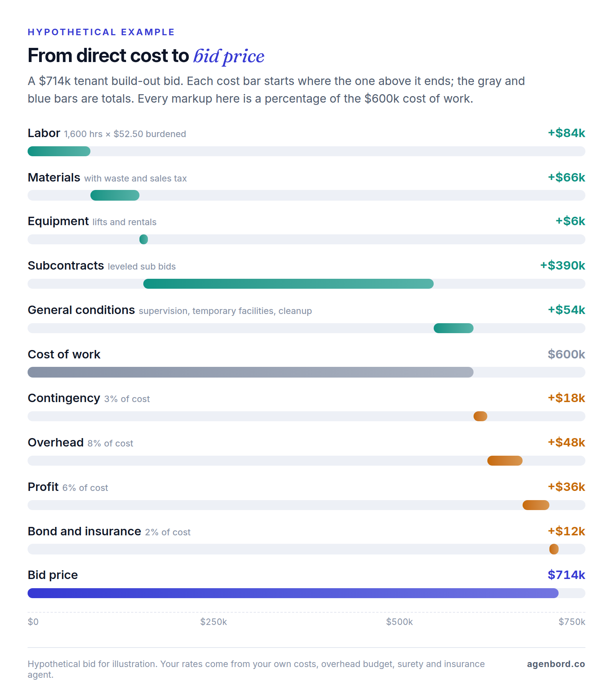Click 'with waste and sales tax' note
613x700 pixels.
click(x=136, y=178)
